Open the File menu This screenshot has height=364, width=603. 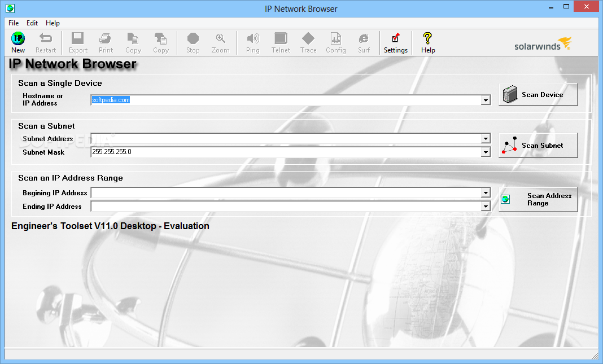pyautogui.click(x=14, y=23)
